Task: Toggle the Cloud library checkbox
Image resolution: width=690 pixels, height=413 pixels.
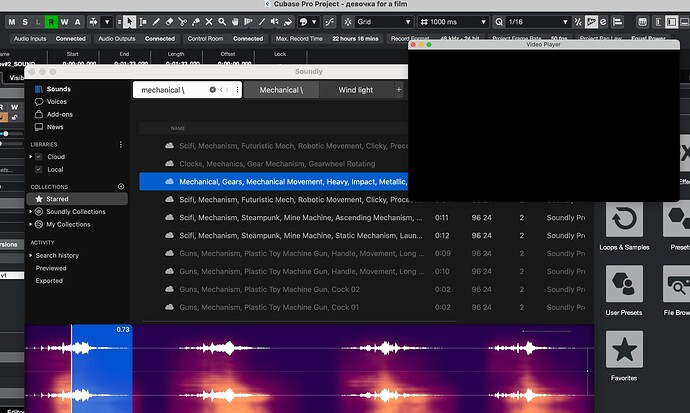Action: click(x=39, y=157)
